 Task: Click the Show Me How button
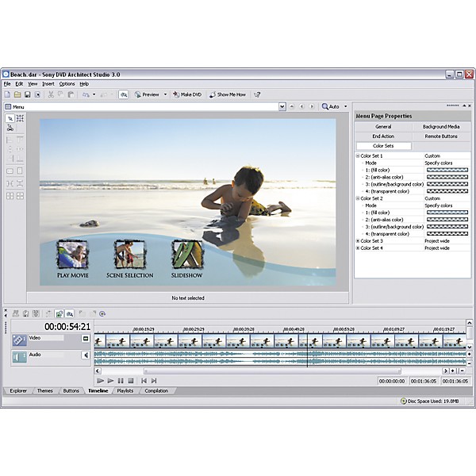[x=228, y=94]
